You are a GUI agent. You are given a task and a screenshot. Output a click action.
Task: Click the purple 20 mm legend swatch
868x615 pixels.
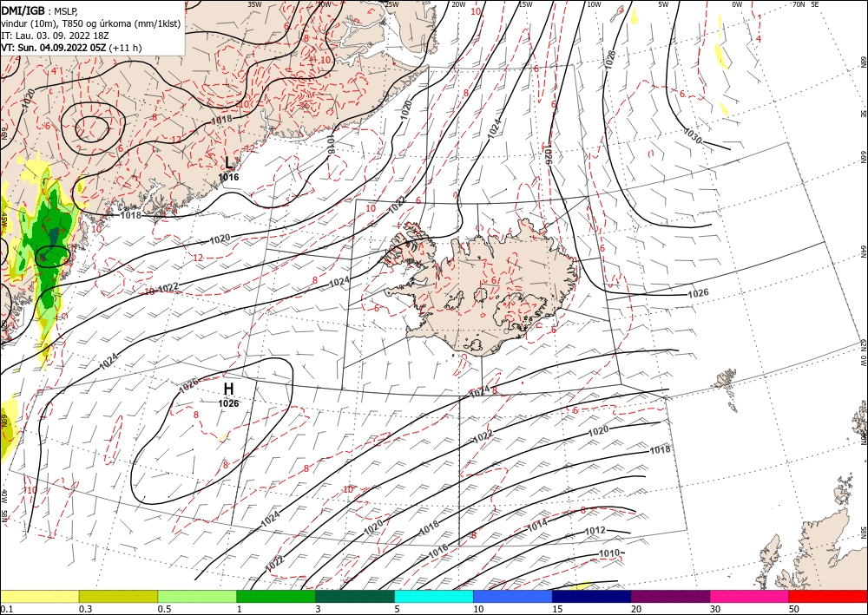pyautogui.click(x=670, y=596)
